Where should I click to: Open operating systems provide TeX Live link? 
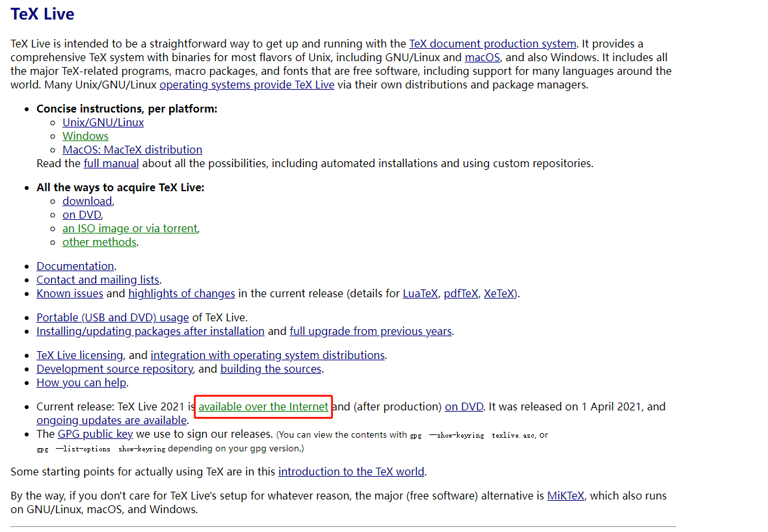coord(247,85)
